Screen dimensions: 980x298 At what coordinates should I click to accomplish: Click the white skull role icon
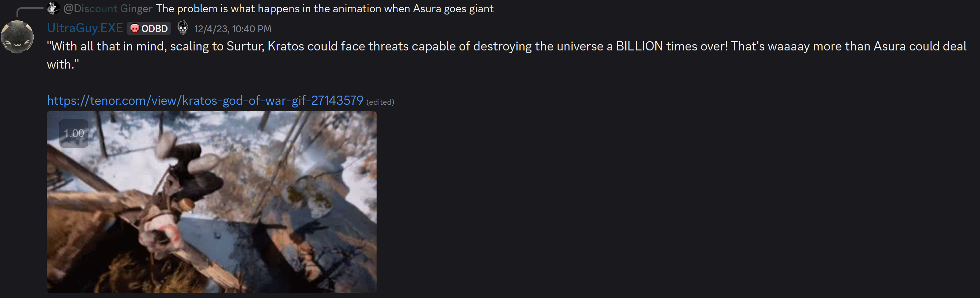pyautogui.click(x=183, y=28)
